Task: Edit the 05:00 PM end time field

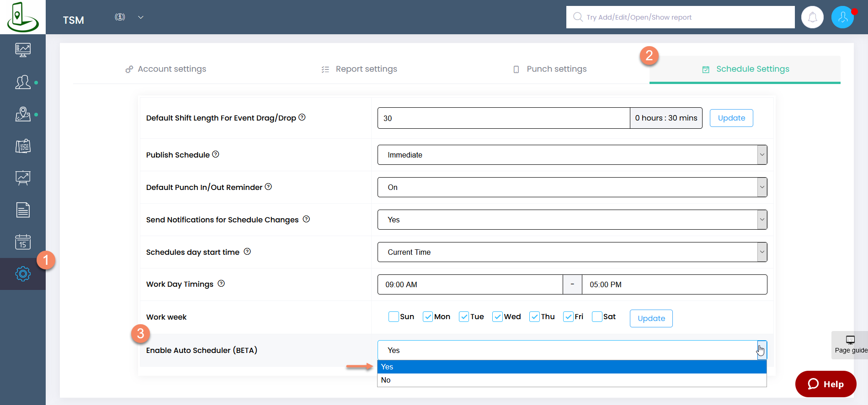Action: [675, 284]
